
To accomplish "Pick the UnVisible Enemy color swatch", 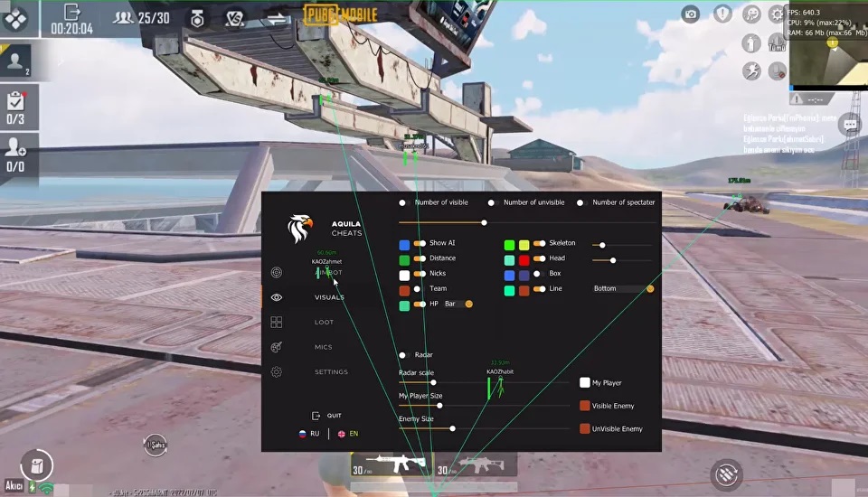I will pyautogui.click(x=585, y=428).
